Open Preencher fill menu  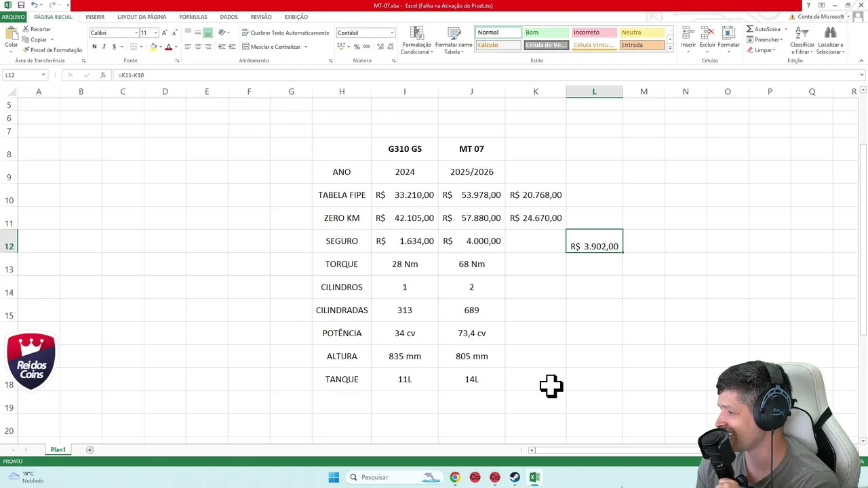pyautogui.click(x=765, y=39)
